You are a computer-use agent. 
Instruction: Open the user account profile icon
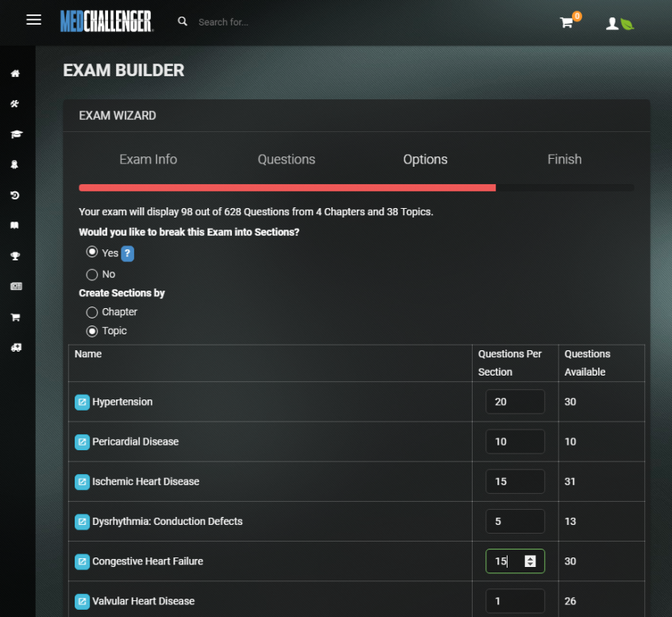pos(612,24)
